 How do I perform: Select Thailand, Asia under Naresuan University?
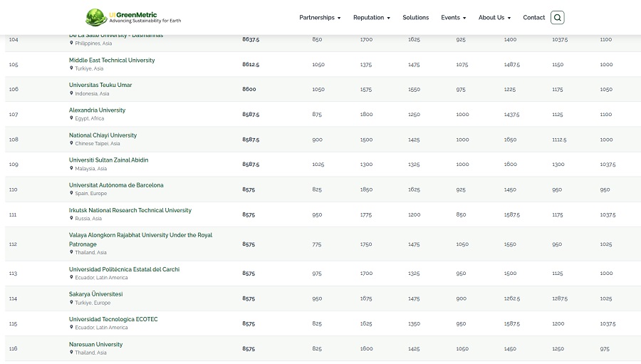pos(90,353)
